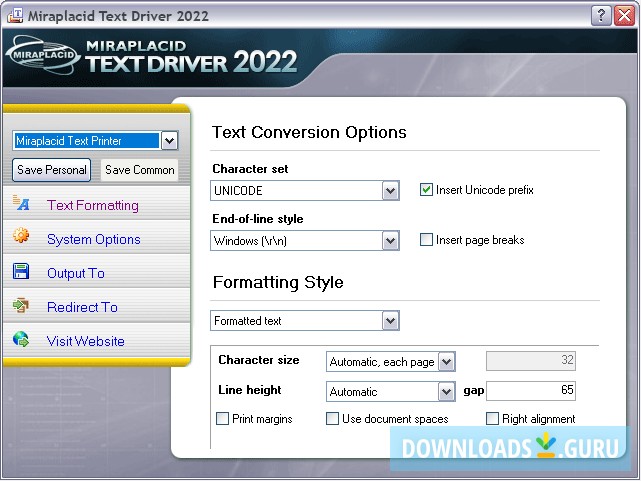Open the Formatted text style dropdown
Image resolution: width=641 pixels, height=481 pixels.
click(x=390, y=321)
